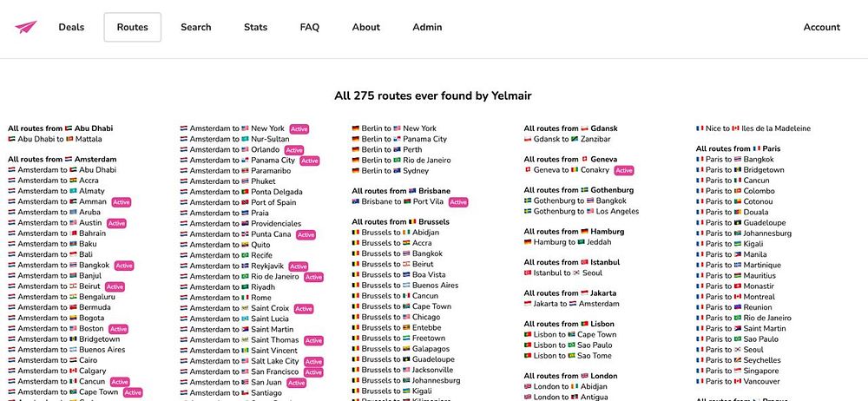Visit the About page

(366, 27)
